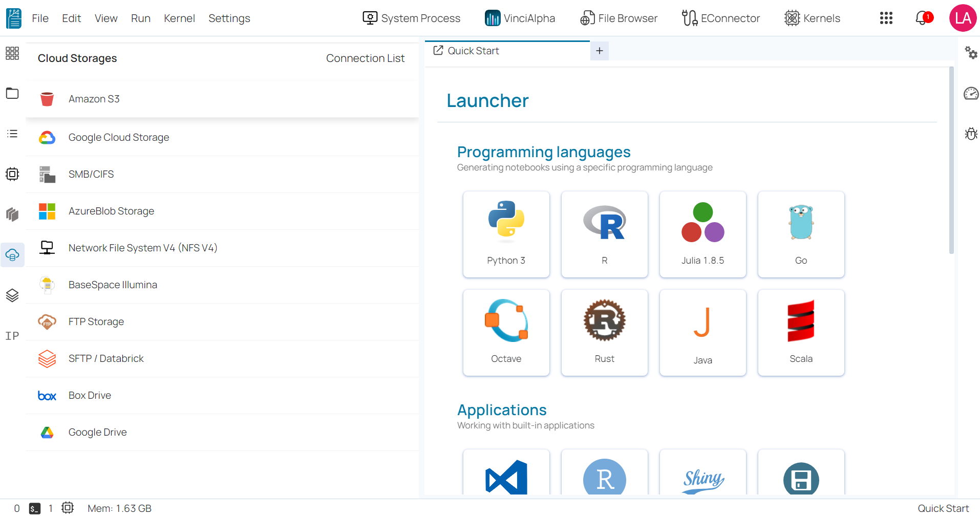980x516 pixels.
Task: Open notifications bell with red badge
Action: [924, 18]
